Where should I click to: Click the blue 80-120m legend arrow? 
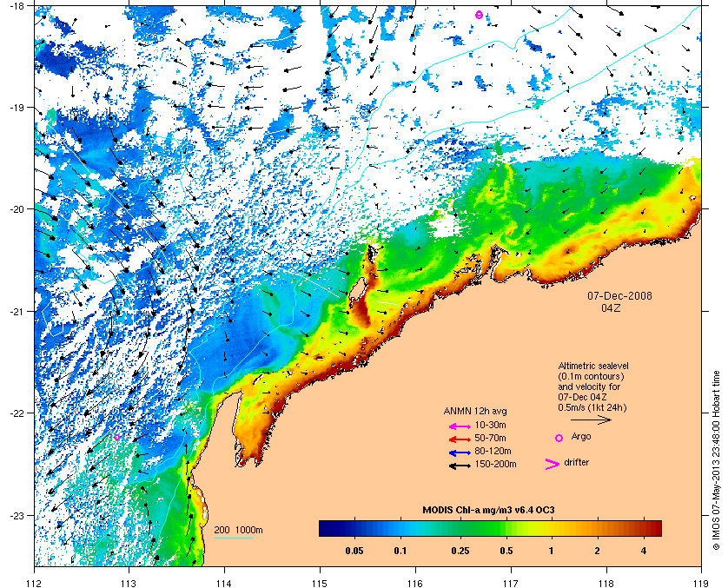click(460, 453)
